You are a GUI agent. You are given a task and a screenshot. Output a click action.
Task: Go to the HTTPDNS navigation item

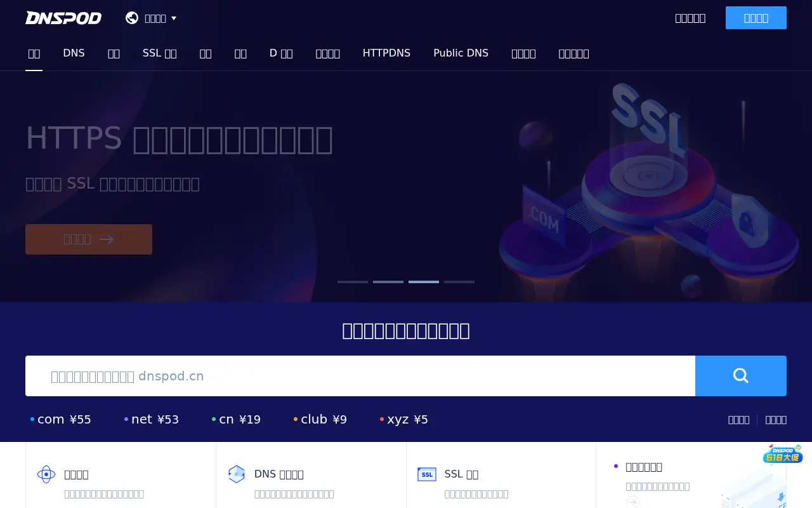click(x=386, y=53)
